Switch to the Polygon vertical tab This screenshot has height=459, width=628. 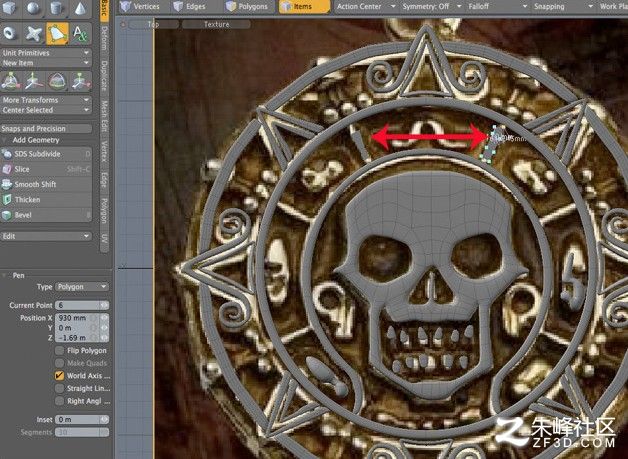point(104,211)
